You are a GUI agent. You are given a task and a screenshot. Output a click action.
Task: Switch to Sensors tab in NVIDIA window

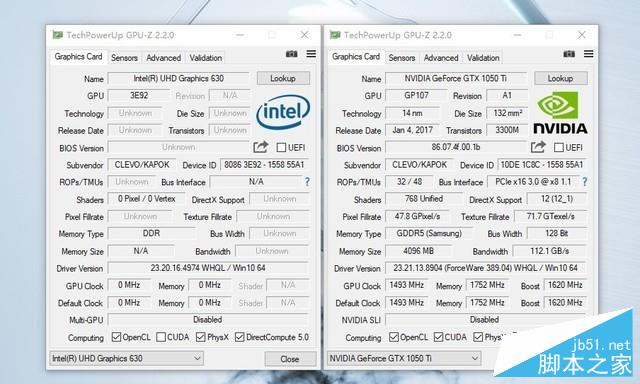(402, 58)
